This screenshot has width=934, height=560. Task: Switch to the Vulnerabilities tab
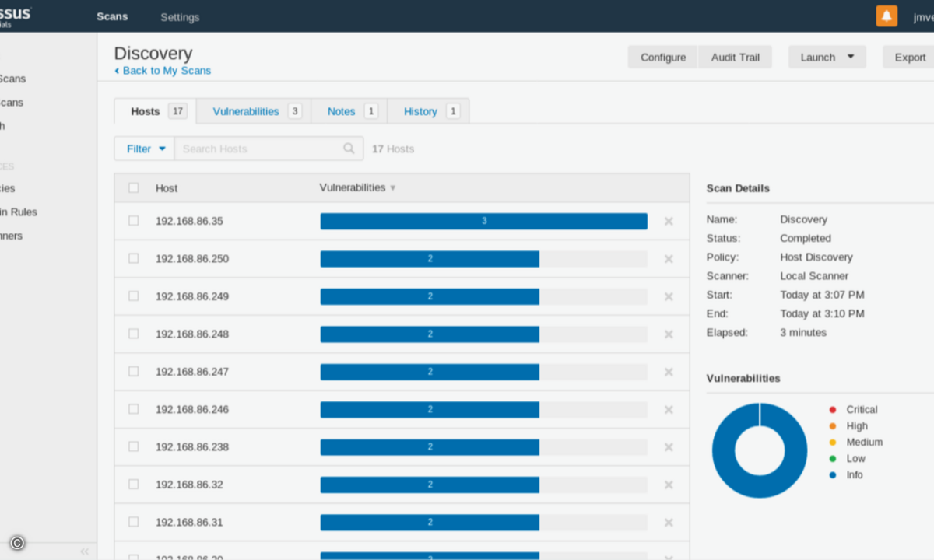(254, 111)
